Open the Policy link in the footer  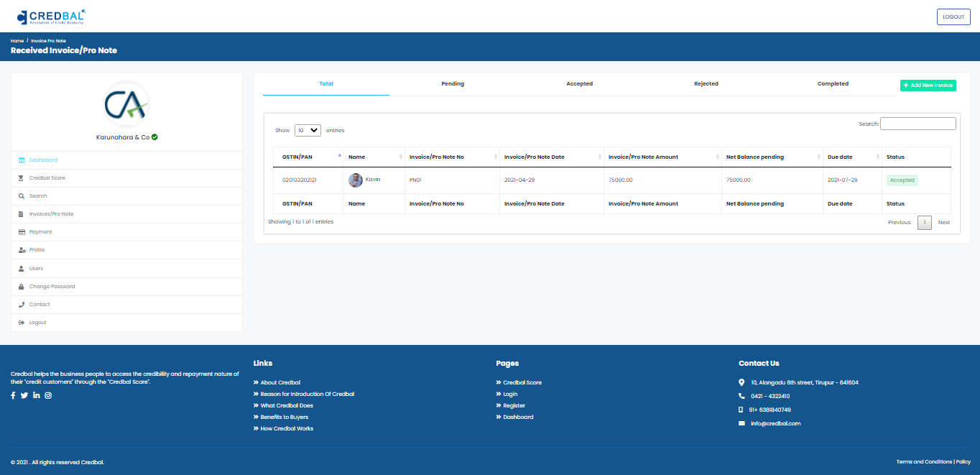click(963, 462)
